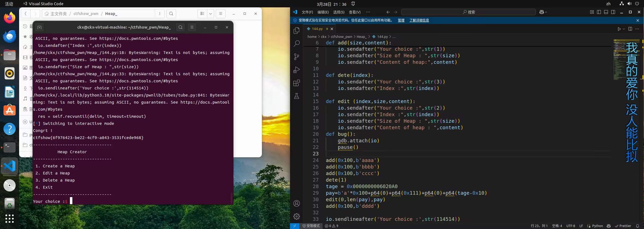Show applications grid in dock
644x229 pixels.
(x=10, y=219)
